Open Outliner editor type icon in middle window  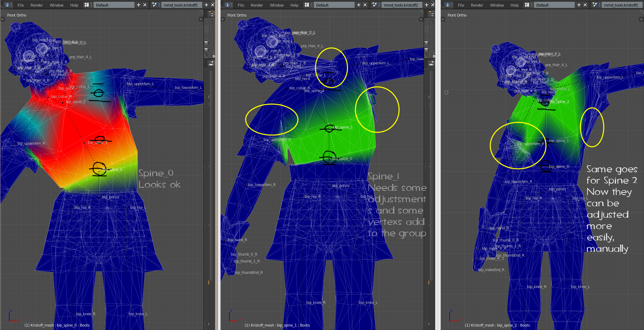(431, 14)
